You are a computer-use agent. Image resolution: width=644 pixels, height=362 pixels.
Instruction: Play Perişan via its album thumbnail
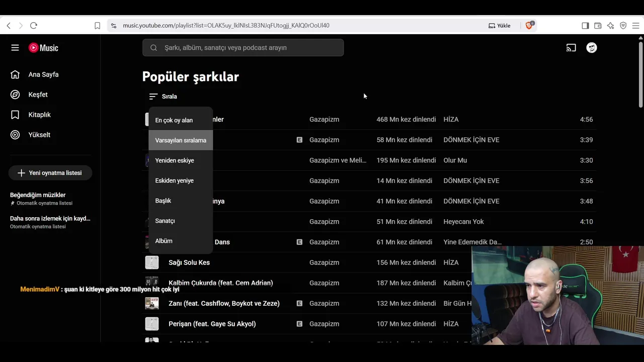tap(152, 324)
